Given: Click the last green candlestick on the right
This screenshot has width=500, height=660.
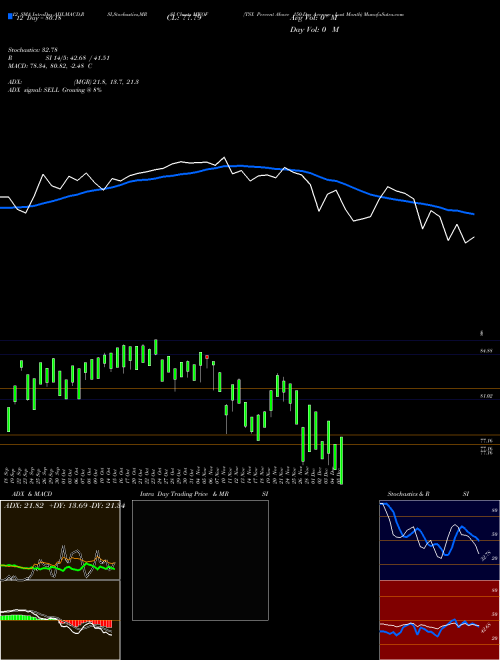Looking at the screenshot, I should (x=341, y=460).
